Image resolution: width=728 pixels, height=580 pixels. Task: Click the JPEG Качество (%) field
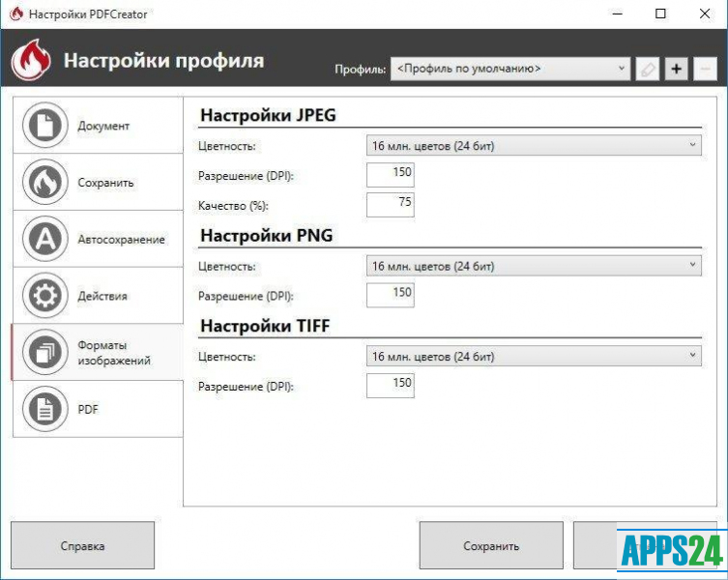coord(390,205)
